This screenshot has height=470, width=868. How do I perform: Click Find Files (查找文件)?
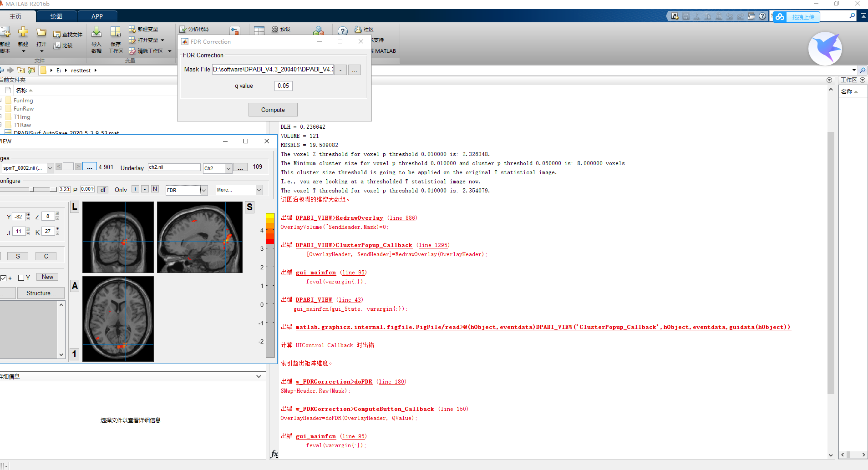coord(68,35)
